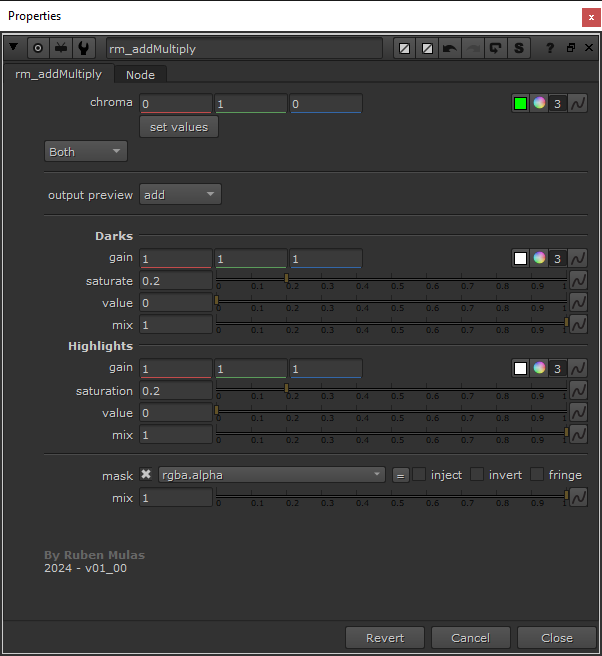Toggle the invert mask checkbox

point(478,475)
